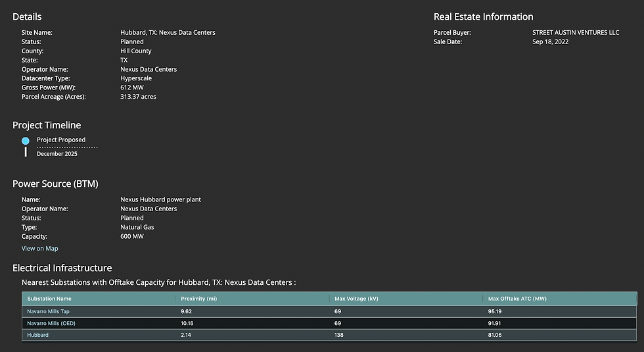This screenshot has height=352, width=644.
Task: Select the 313.37 acres value
Action: coord(138,97)
